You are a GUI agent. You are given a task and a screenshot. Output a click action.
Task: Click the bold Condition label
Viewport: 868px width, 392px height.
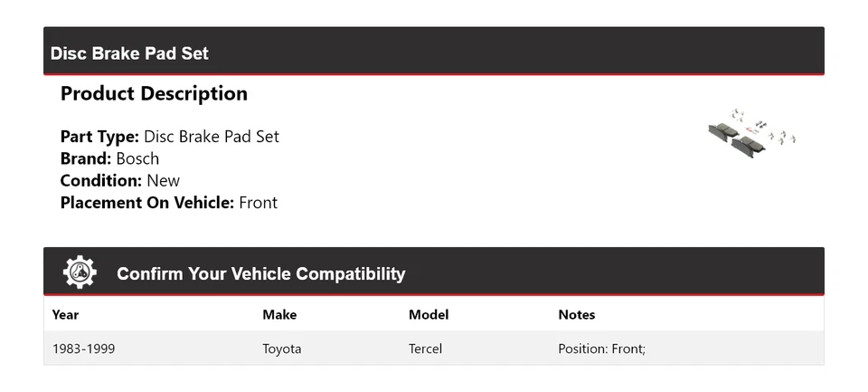click(101, 180)
